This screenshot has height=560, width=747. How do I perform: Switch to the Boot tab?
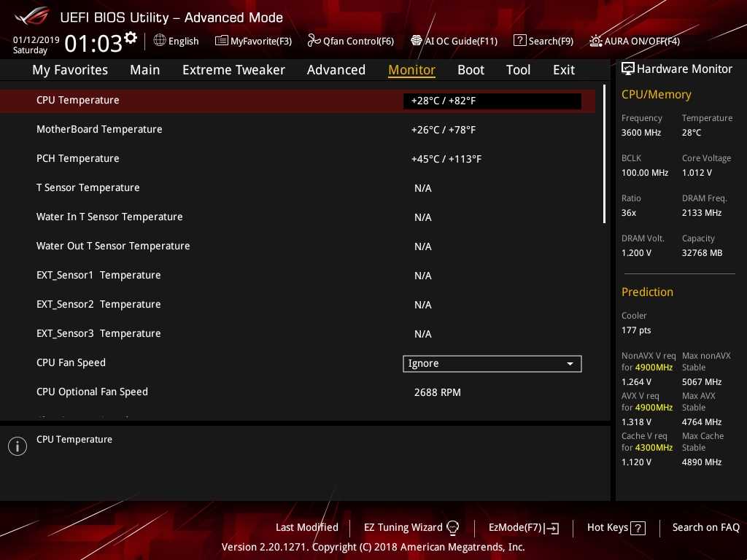pos(471,70)
